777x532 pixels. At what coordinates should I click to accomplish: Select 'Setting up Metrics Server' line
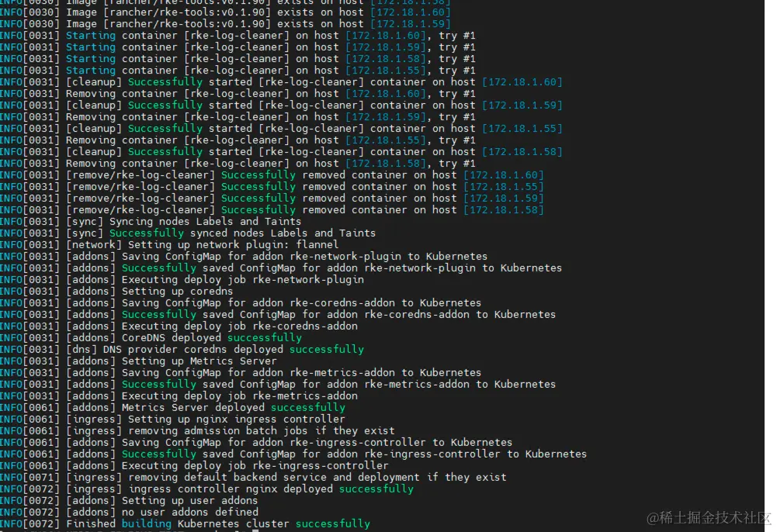coord(138,361)
